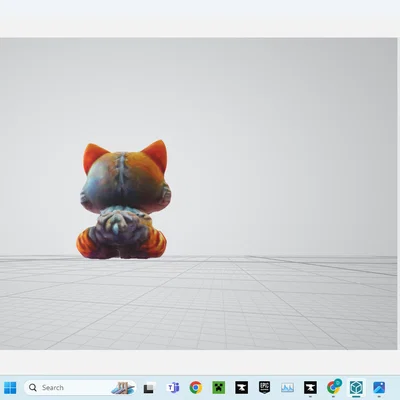
Task: Open Google Chrome without the notification badge
Action: coord(196,388)
